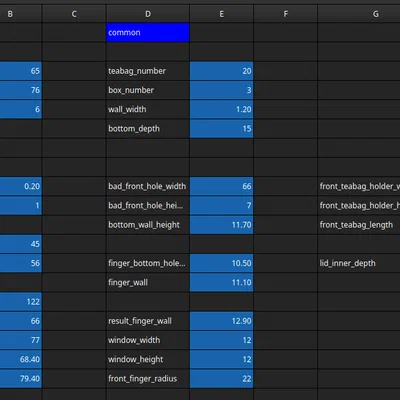Click teabag_number value cell showing 20
This screenshot has width=400, height=400.
pyautogui.click(x=221, y=71)
